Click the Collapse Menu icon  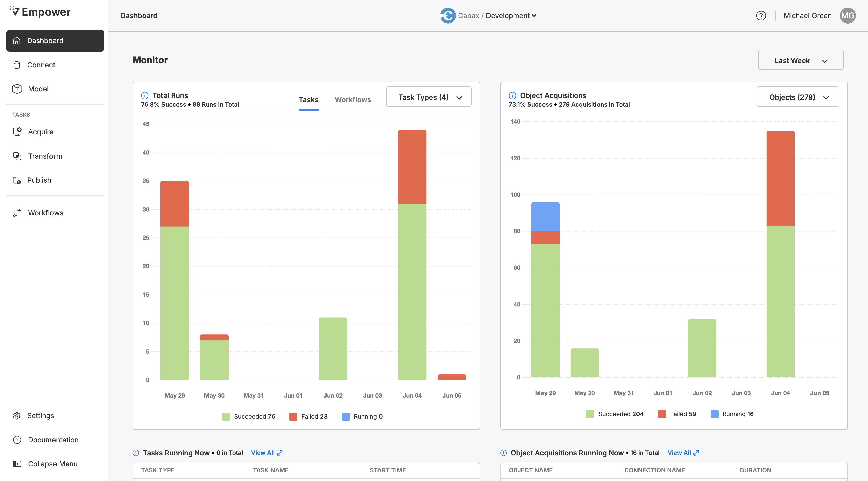[x=17, y=464]
